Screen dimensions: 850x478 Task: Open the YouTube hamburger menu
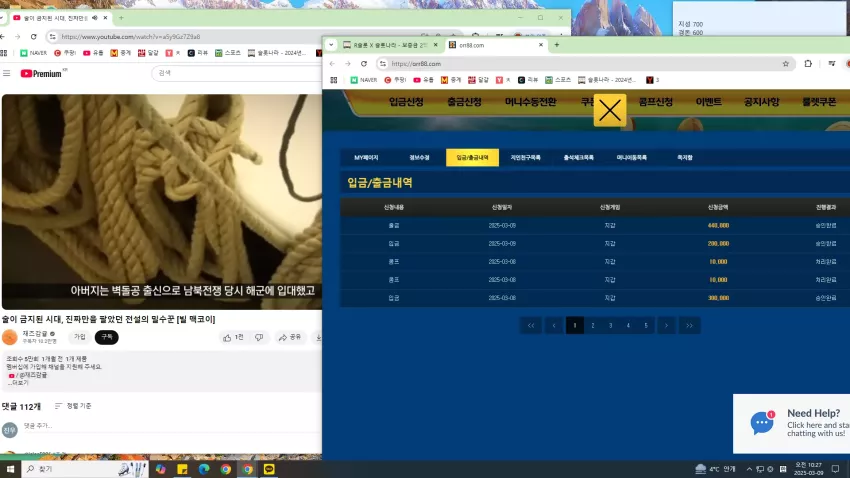point(7,73)
